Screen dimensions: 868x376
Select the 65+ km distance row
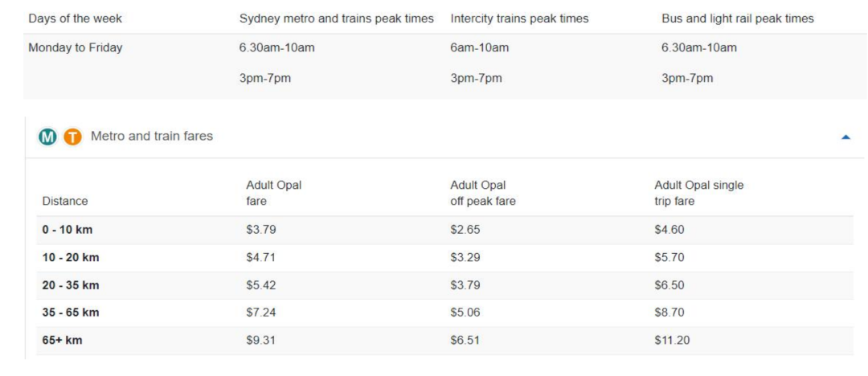coord(445,340)
